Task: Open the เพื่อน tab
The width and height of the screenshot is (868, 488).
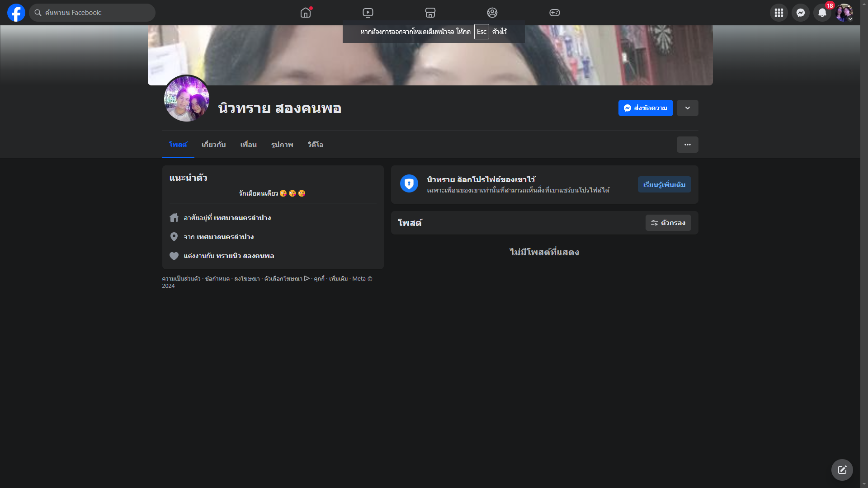Action: click(x=248, y=145)
